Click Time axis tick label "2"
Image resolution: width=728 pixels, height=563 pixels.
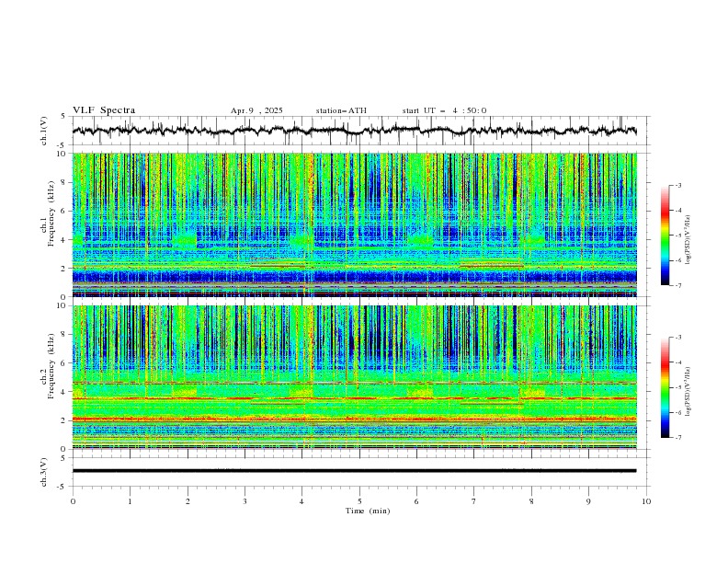coord(188,501)
